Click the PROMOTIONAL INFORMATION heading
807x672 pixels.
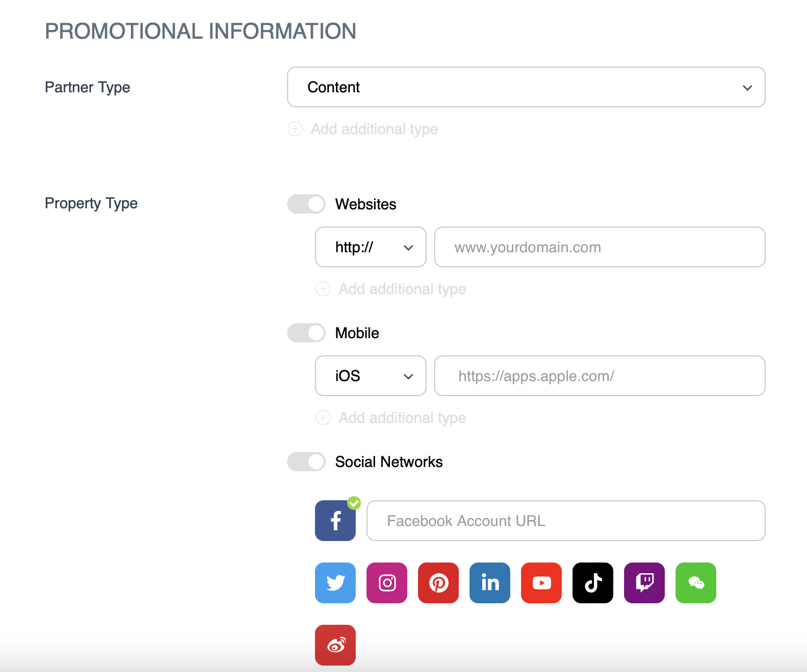pos(201,31)
